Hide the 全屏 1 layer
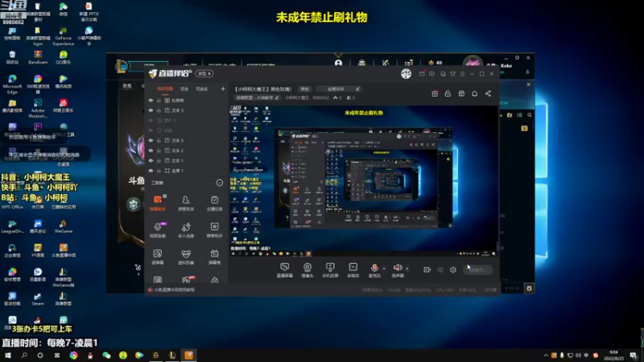The width and height of the screenshot is (644, 362). 151,171
